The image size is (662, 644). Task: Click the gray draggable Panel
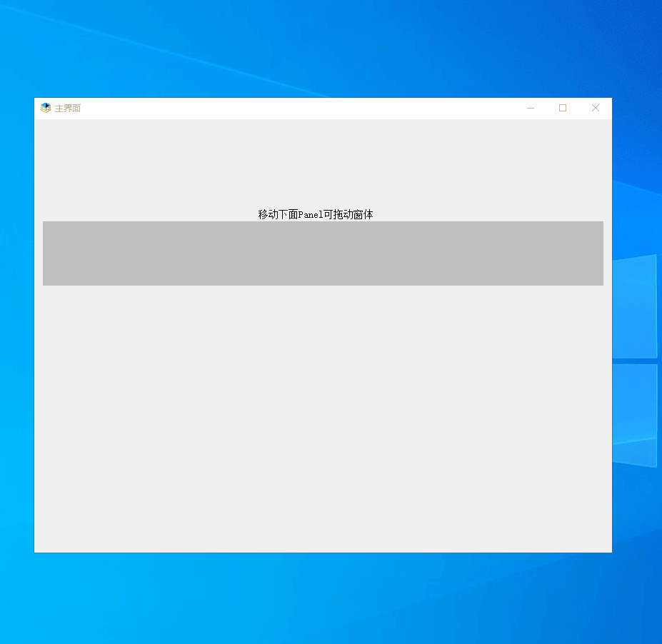323,253
